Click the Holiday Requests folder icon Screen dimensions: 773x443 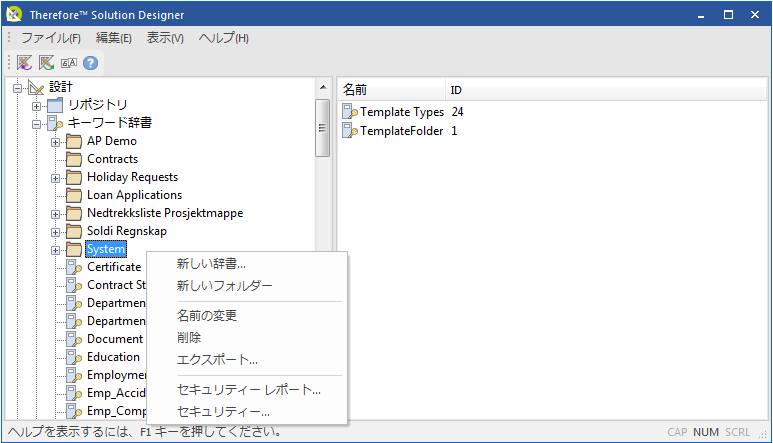pyautogui.click(x=74, y=177)
